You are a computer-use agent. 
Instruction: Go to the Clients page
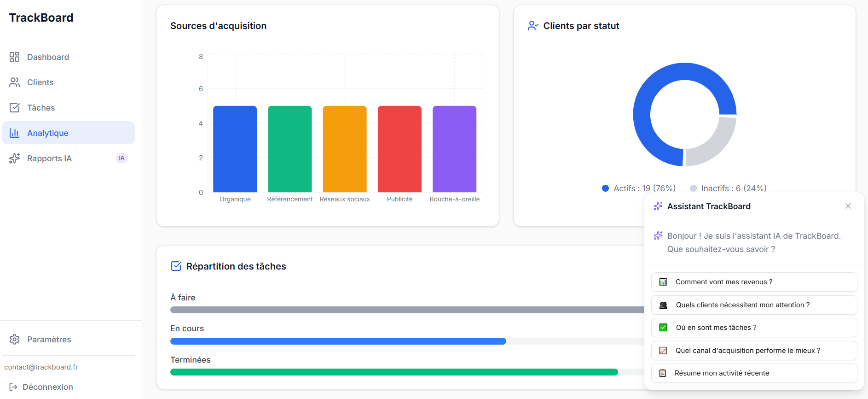tap(41, 82)
